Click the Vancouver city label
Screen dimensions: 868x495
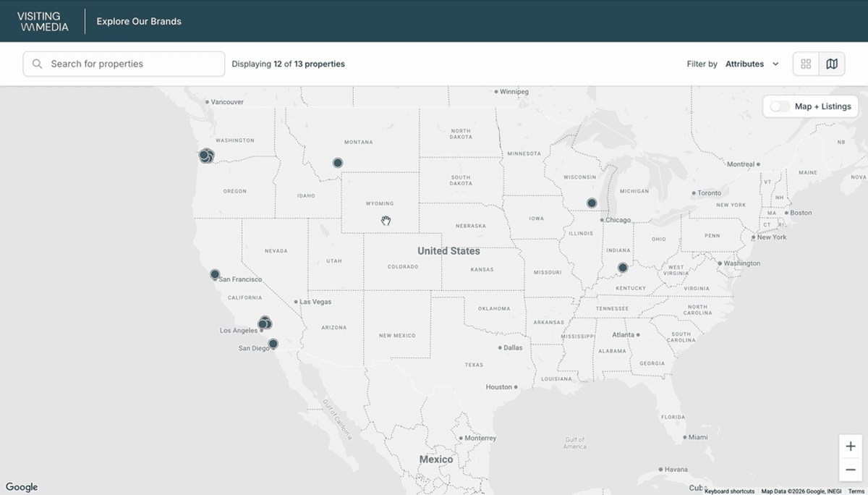coord(227,102)
